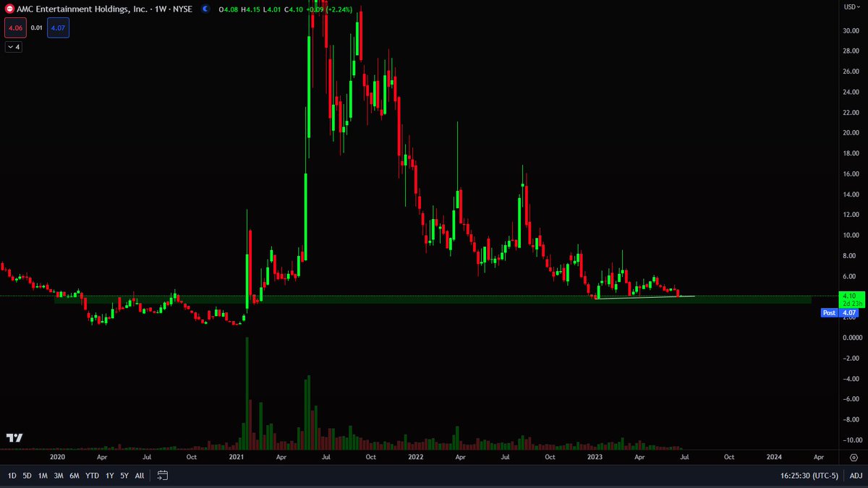Click the 2020 label on time axis
The image size is (868, 488).
point(57,457)
